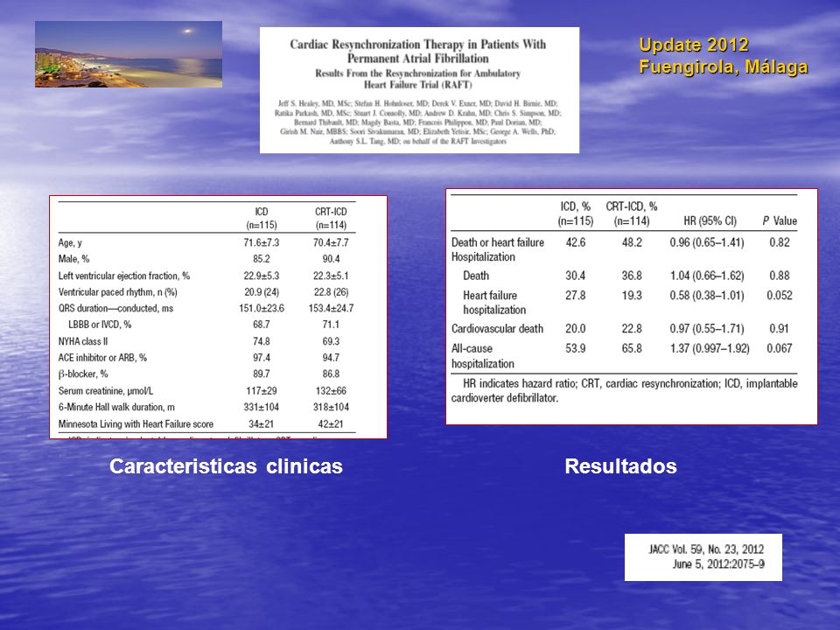Image resolution: width=840 pixels, height=630 pixels.
Task: Click 'Minnesota Living with Heart Failure score' label
Action: click(136, 423)
